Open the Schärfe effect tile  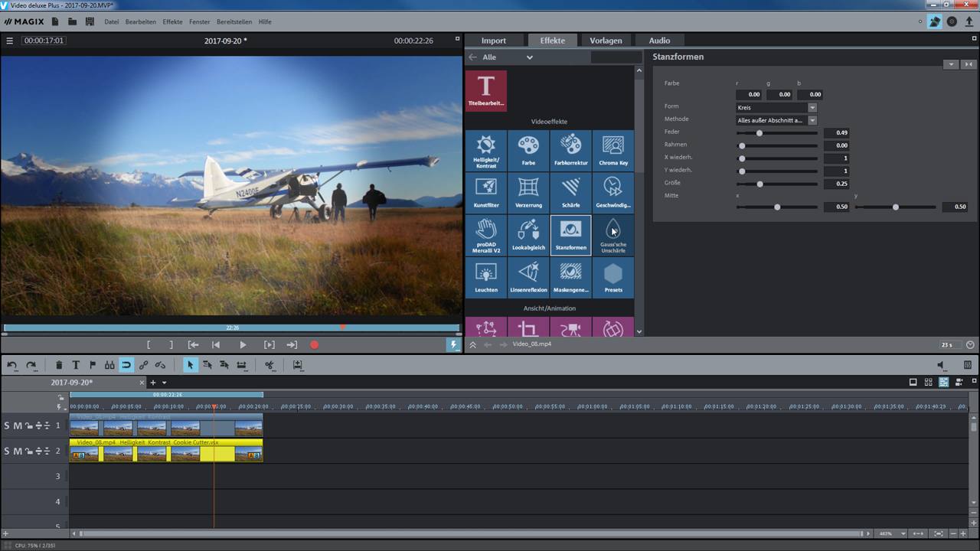point(570,193)
